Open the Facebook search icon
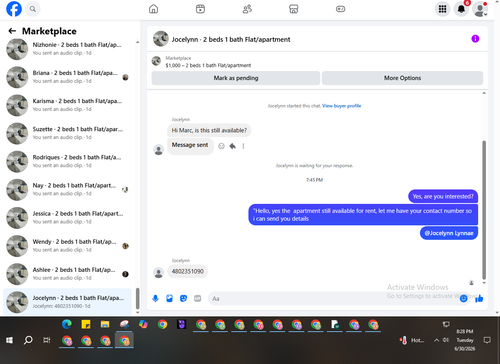Image resolution: width=500 pixels, height=364 pixels. 33,9
